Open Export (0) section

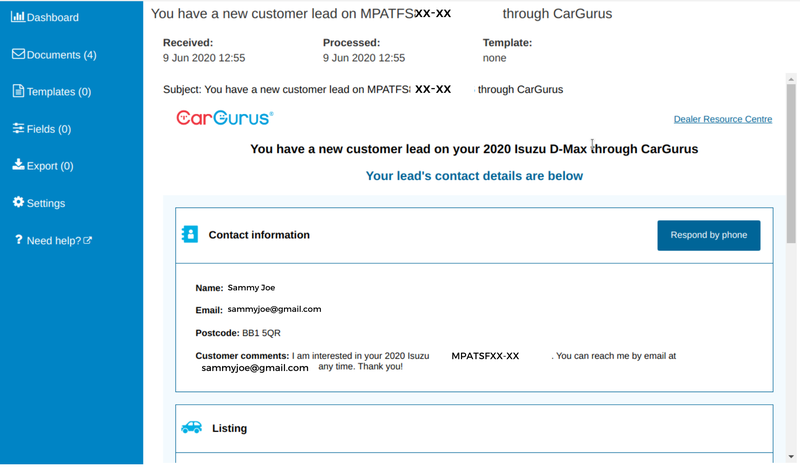(43, 166)
